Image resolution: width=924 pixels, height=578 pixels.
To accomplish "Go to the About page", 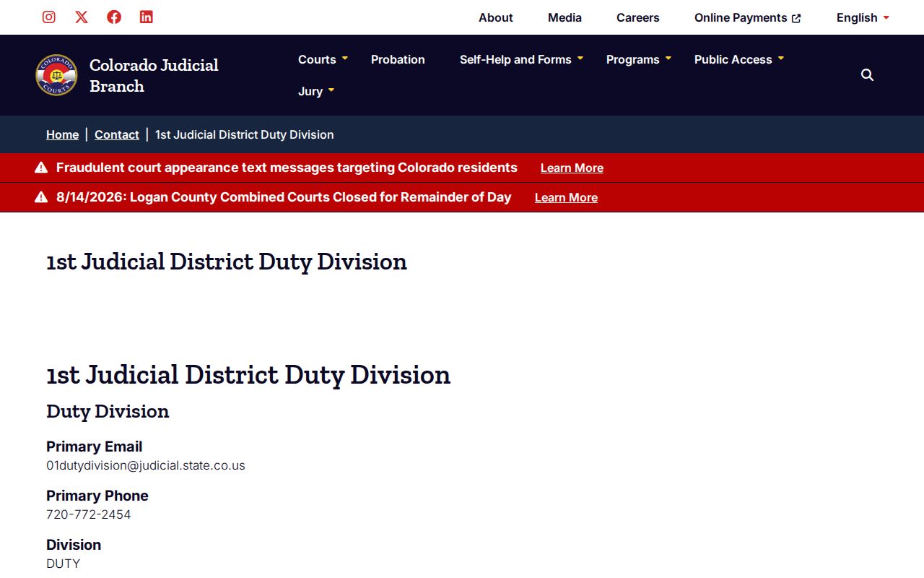I will [x=496, y=17].
